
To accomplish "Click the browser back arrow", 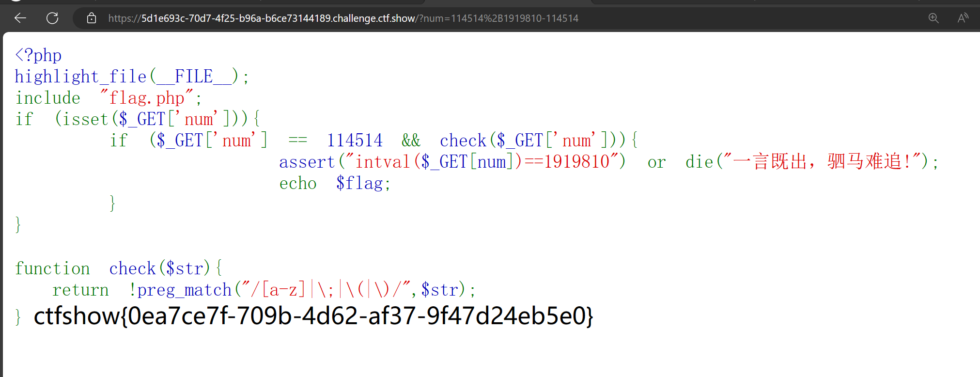I will [x=20, y=18].
